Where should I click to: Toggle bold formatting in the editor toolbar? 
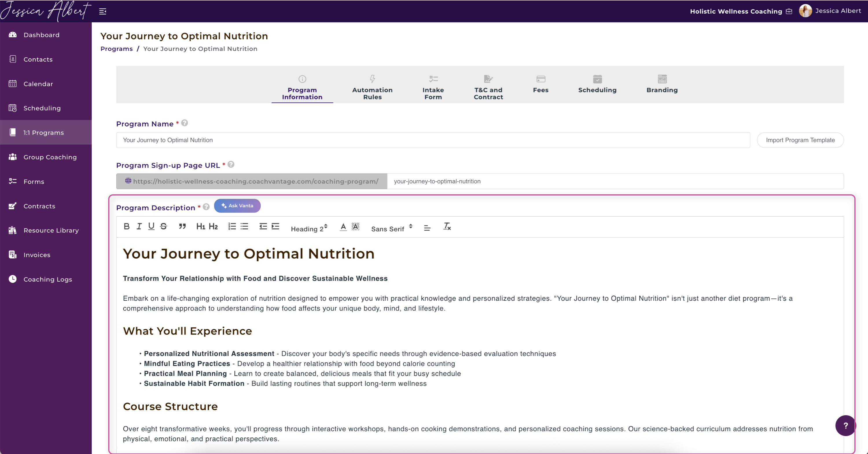click(x=126, y=227)
